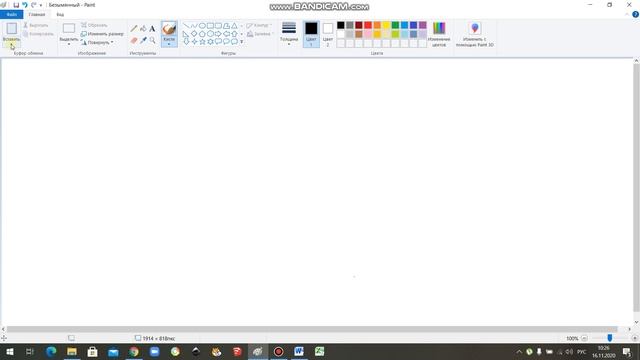Viewport: 640px width, 360px height.
Task: Open the Thickness (Толщина) line size dropdown
Action: point(289,33)
